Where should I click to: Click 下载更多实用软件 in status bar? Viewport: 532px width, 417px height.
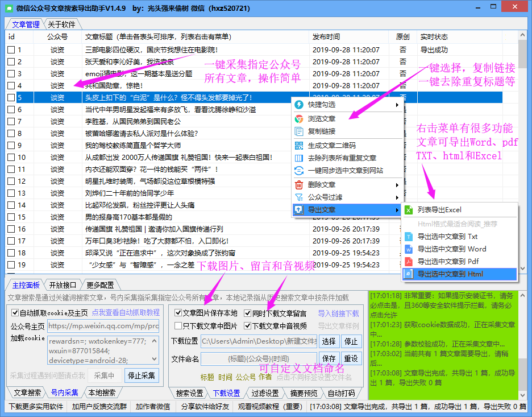click(36, 406)
